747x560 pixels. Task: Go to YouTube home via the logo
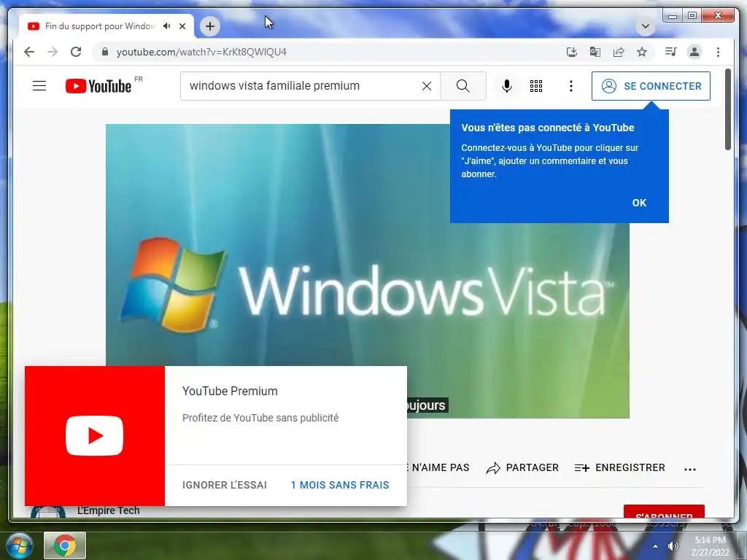[98, 86]
